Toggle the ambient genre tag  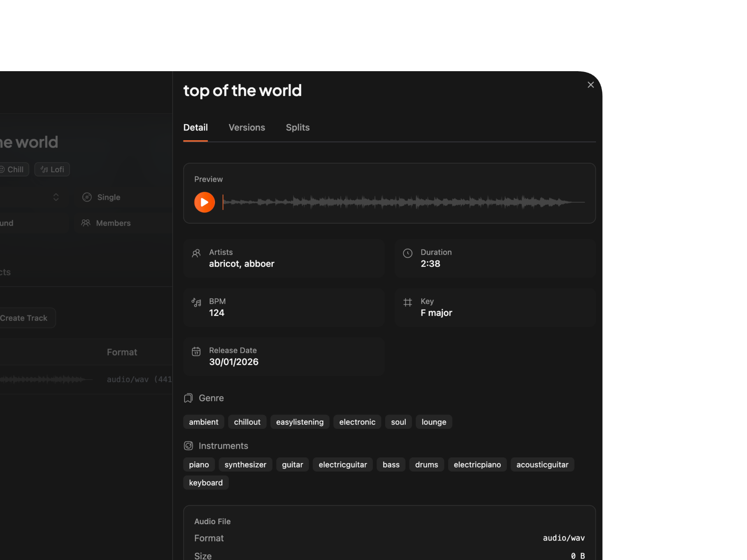click(203, 422)
